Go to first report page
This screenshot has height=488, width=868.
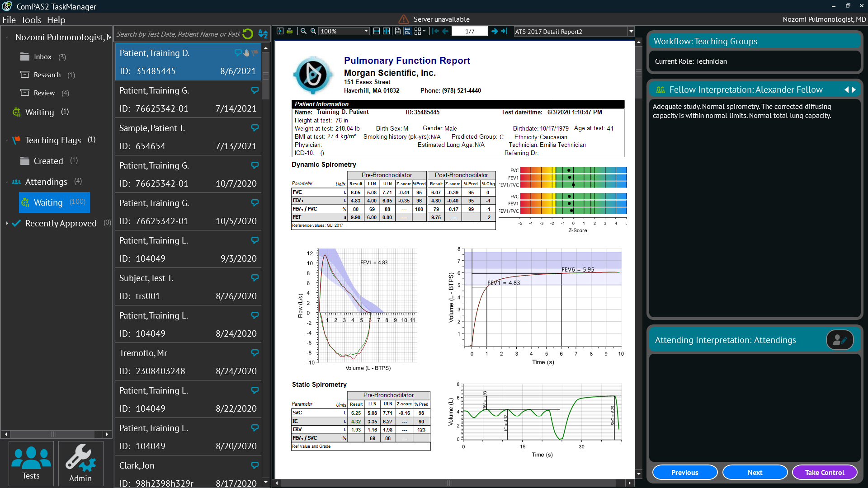(435, 31)
